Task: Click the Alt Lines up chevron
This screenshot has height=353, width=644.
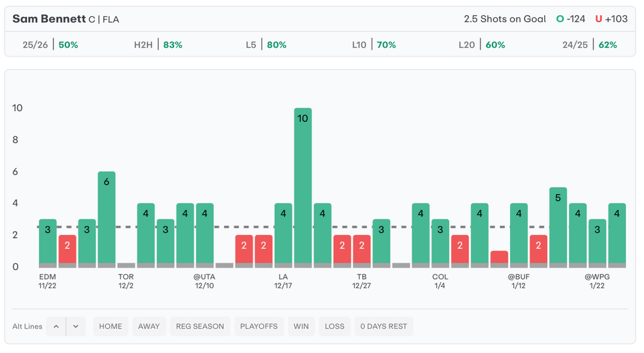Action: click(x=56, y=327)
